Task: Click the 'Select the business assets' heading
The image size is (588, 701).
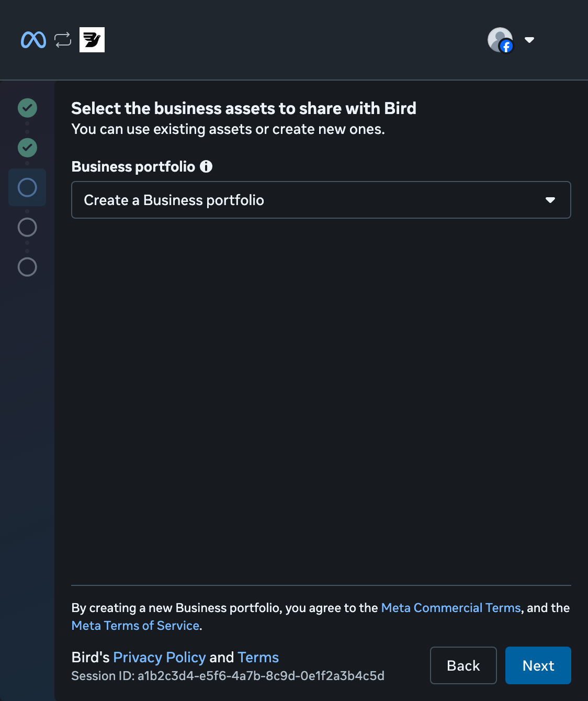Action: (x=244, y=108)
